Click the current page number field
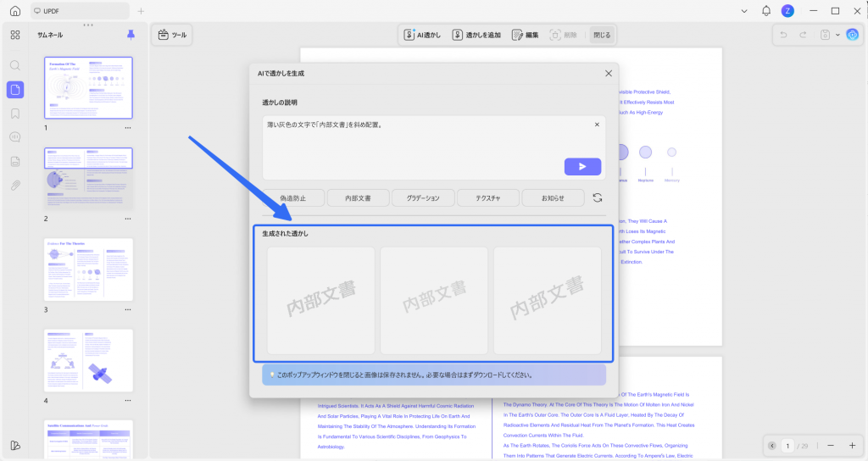Image resolution: width=868 pixels, height=461 pixels. point(787,446)
